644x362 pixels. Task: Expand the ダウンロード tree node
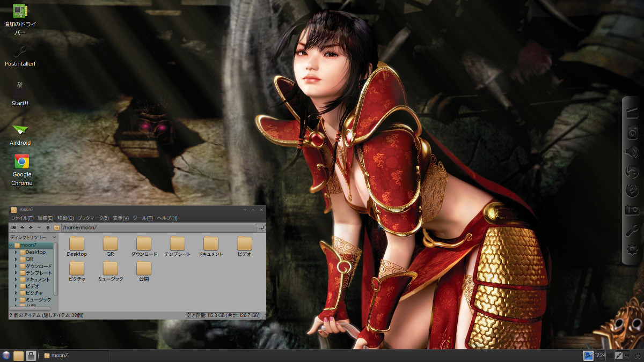16,266
